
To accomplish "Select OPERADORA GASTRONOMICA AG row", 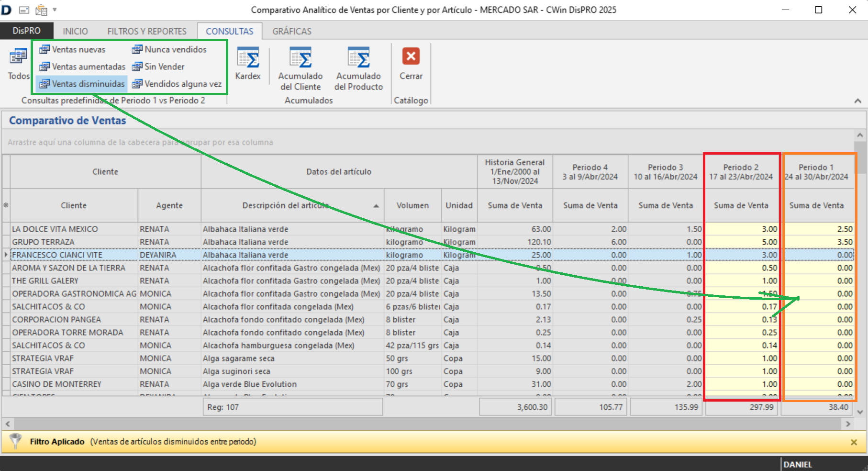I will 432,294.
